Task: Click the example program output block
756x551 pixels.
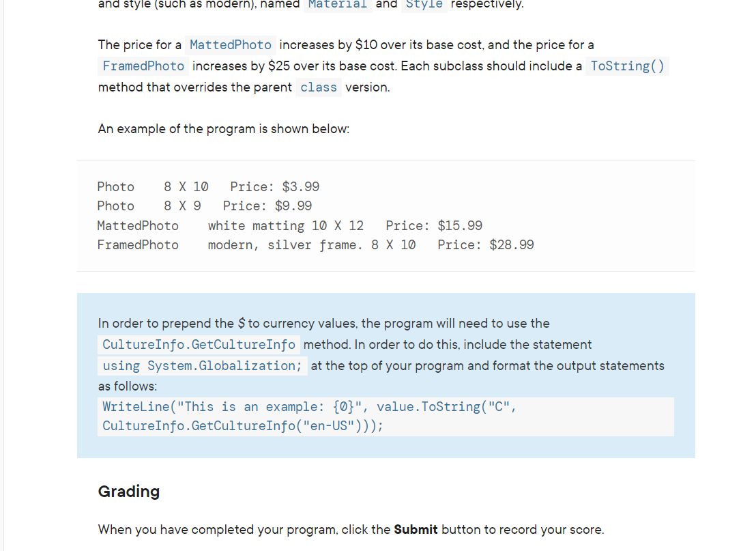Action: 386,216
